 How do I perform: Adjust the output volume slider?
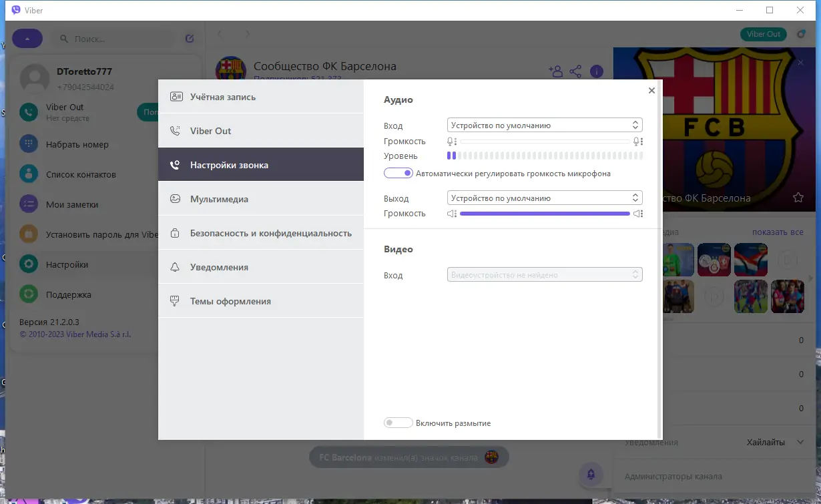(x=545, y=214)
